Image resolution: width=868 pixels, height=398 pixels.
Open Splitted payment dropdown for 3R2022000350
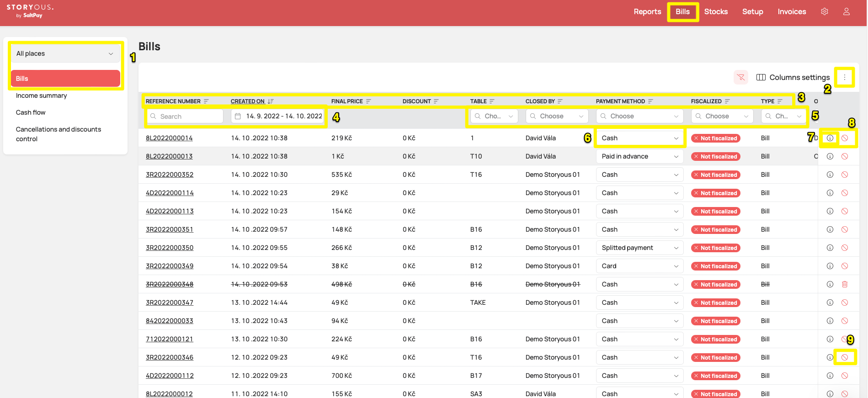tap(639, 248)
